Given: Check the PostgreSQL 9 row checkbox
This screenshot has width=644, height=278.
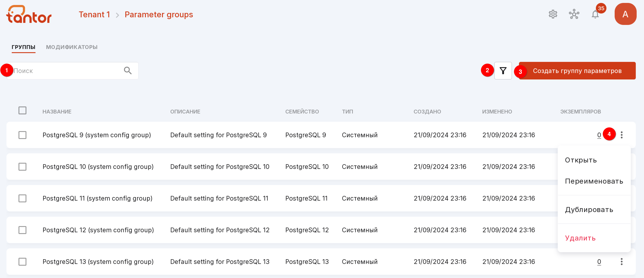Looking at the screenshot, I should coord(22,135).
